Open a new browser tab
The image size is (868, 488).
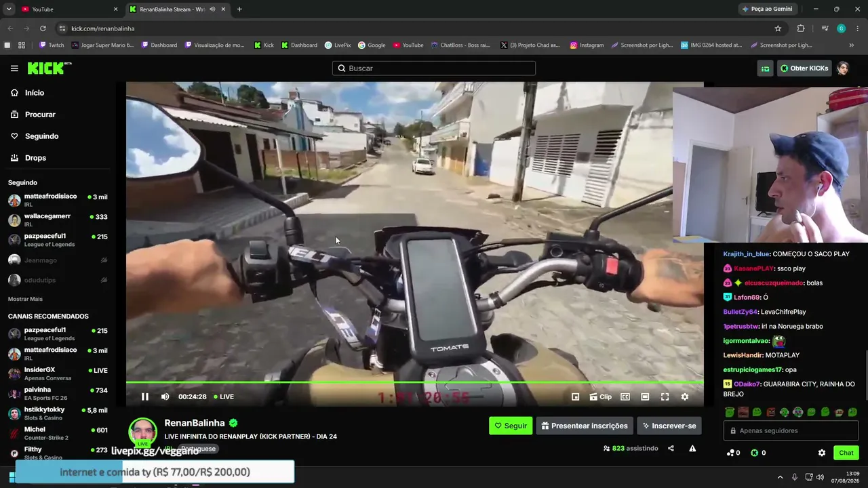(x=239, y=9)
